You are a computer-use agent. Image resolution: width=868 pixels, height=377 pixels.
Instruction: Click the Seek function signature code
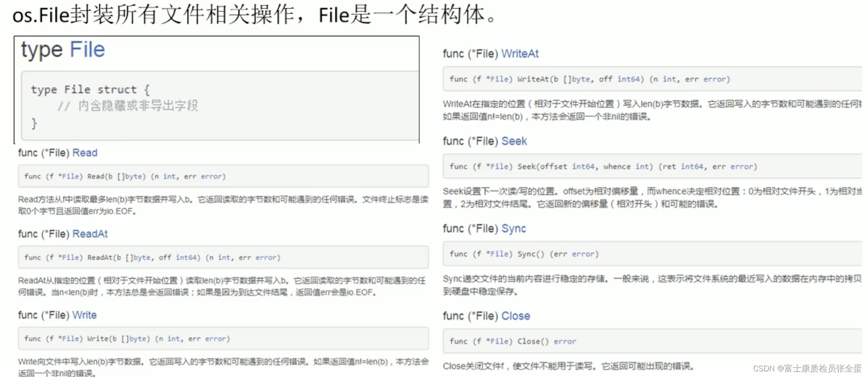[x=603, y=167]
